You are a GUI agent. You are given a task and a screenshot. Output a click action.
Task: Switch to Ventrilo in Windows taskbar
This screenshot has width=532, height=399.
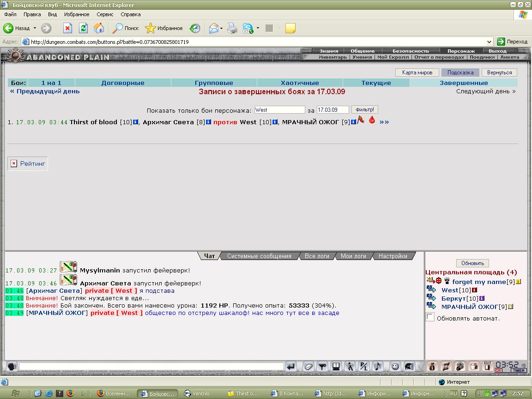pos(197,393)
